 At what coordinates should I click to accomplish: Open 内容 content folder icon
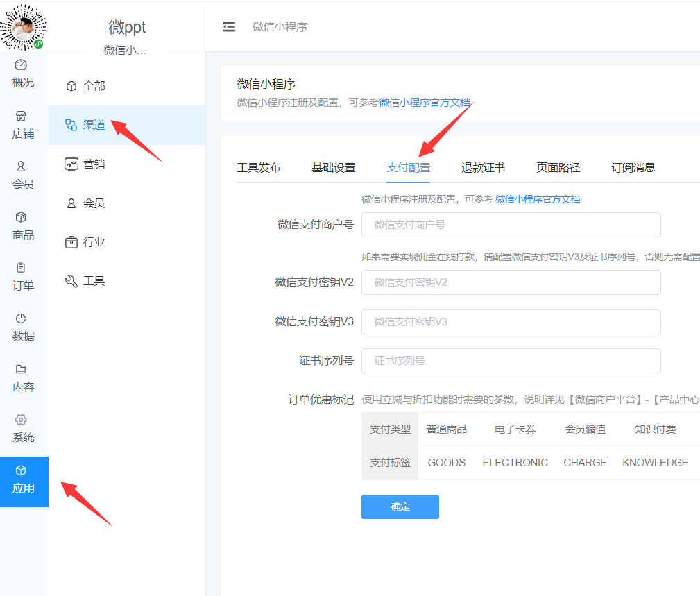click(21, 369)
